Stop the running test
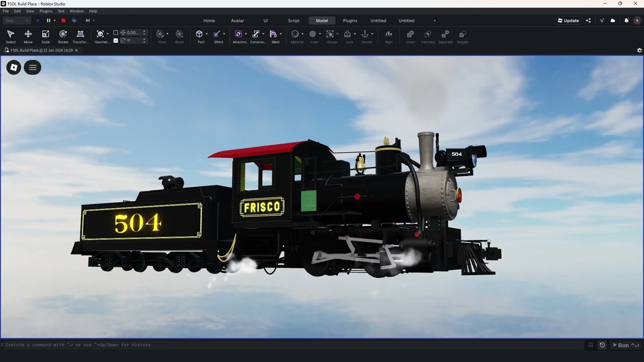This screenshot has height=362, width=644. coord(63,21)
